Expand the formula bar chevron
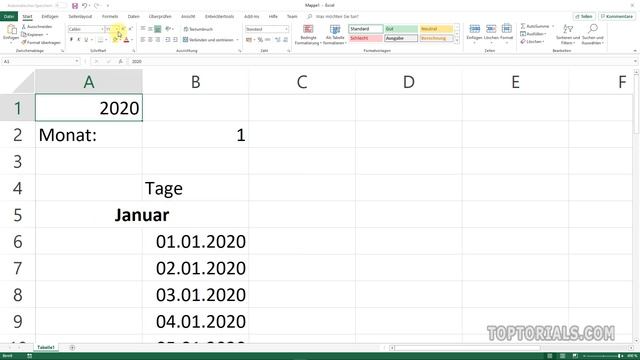 pyautogui.click(x=635, y=61)
